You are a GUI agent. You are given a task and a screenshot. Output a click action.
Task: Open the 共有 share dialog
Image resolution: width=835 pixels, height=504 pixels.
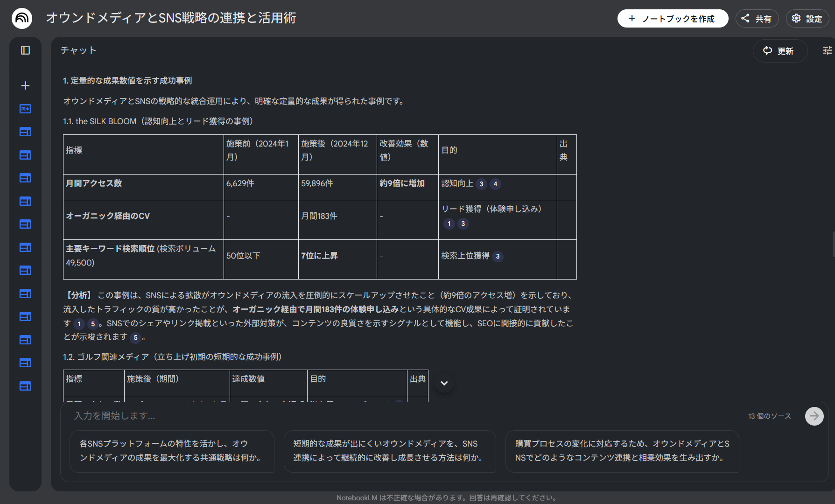tap(757, 19)
